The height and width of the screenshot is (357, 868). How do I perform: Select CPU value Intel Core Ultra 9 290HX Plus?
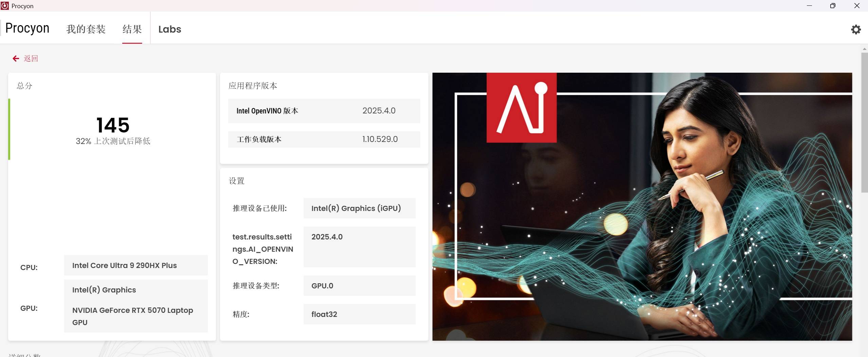click(136, 265)
